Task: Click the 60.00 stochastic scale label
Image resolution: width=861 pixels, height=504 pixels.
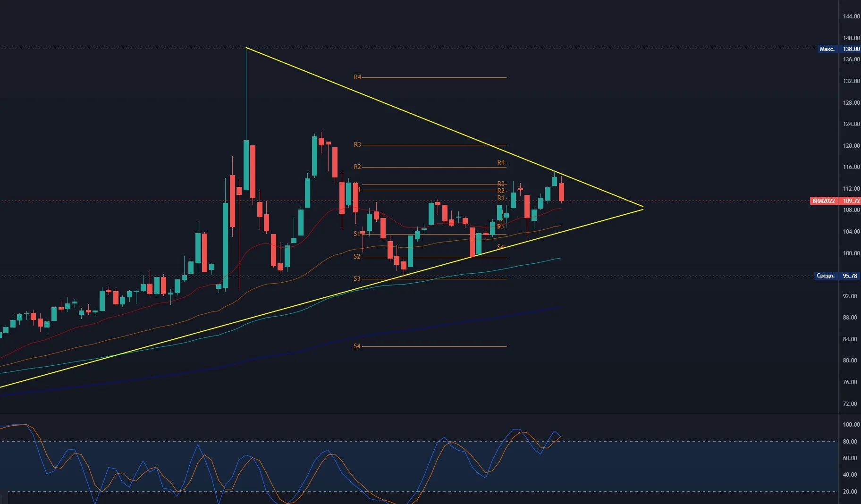Action: (x=850, y=458)
